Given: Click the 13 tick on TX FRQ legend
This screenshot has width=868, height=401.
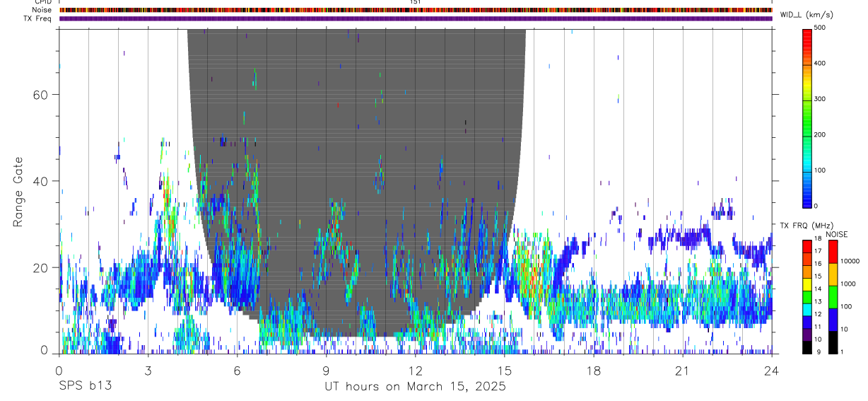Looking at the screenshot, I should (818, 301).
